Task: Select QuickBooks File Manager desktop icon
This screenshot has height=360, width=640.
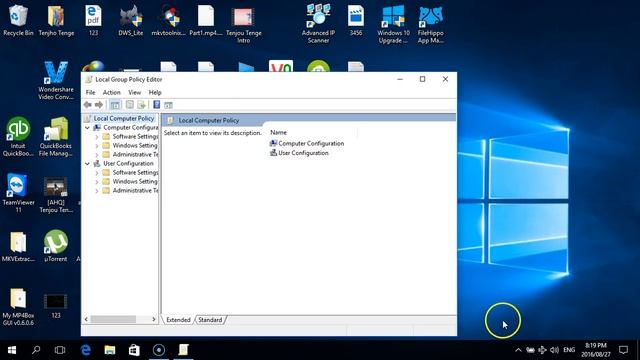Action: (x=56, y=137)
